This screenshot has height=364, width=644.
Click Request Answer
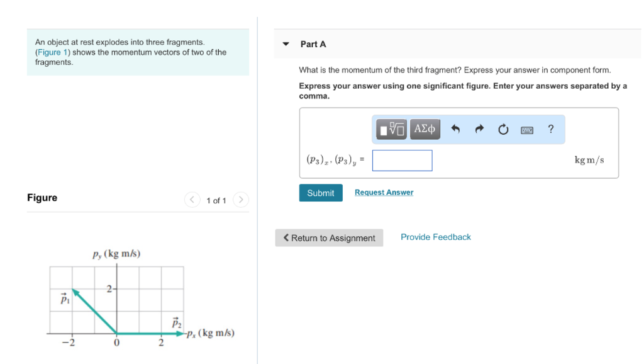[384, 192]
